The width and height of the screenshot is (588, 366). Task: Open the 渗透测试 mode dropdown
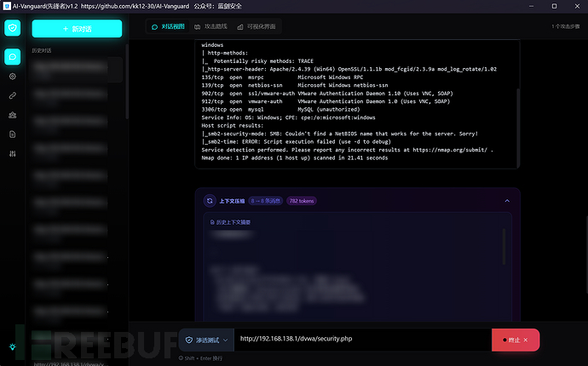click(x=205, y=340)
